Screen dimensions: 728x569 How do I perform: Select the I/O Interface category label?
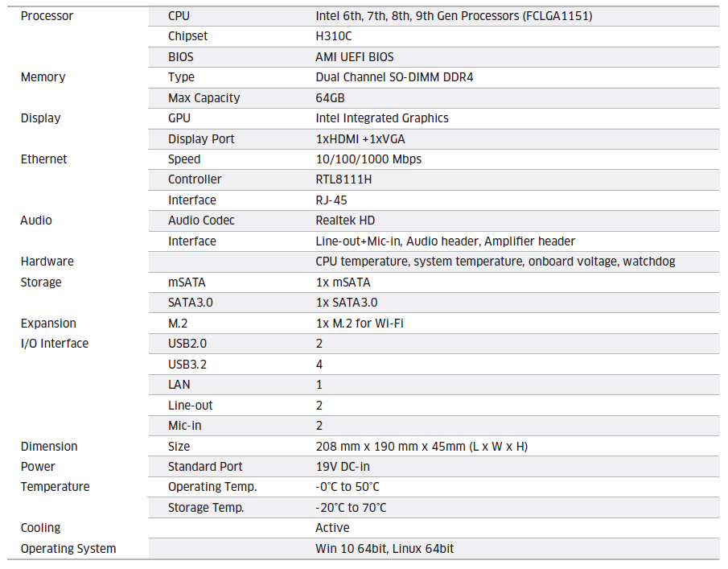[x=55, y=344]
